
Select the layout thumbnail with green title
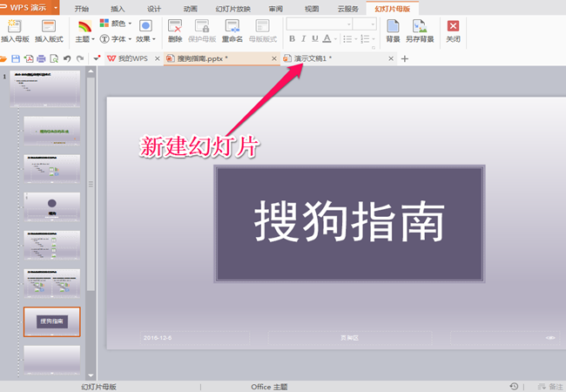52,131
